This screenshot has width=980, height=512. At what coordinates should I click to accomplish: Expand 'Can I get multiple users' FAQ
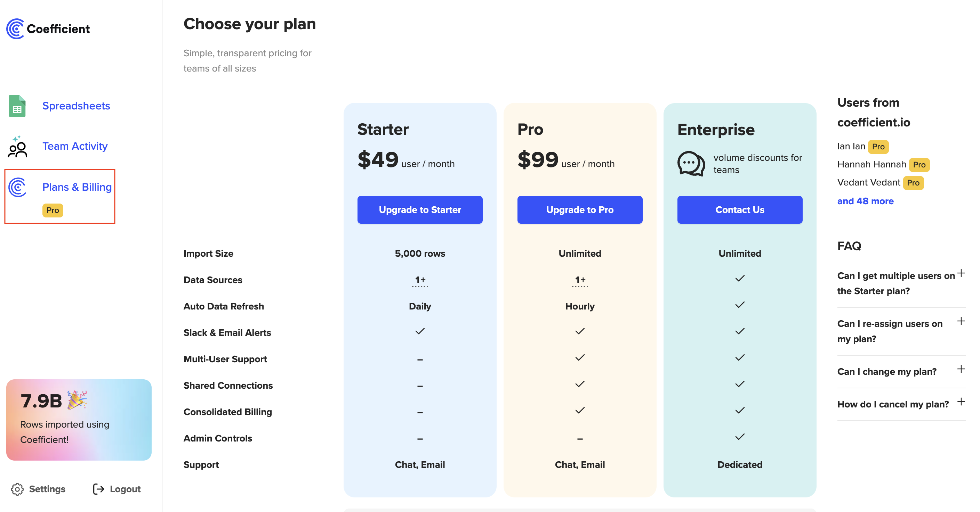[x=961, y=273]
